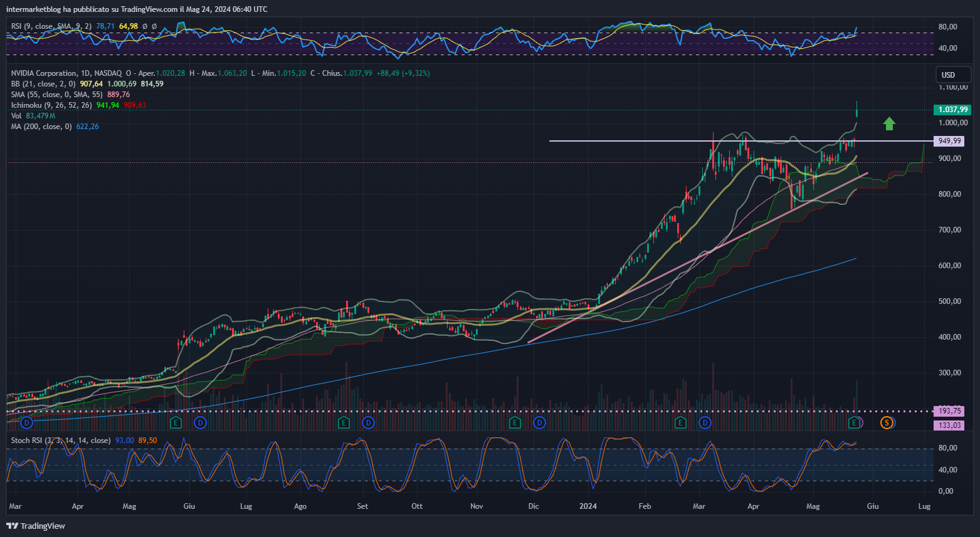This screenshot has height=537, width=980.
Task: Open the earnings marker in May 2024
Action: pyautogui.click(x=854, y=423)
